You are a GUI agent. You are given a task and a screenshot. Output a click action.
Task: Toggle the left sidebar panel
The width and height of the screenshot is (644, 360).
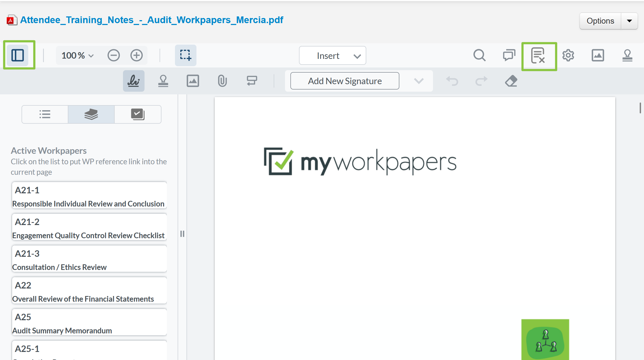[x=18, y=55]
